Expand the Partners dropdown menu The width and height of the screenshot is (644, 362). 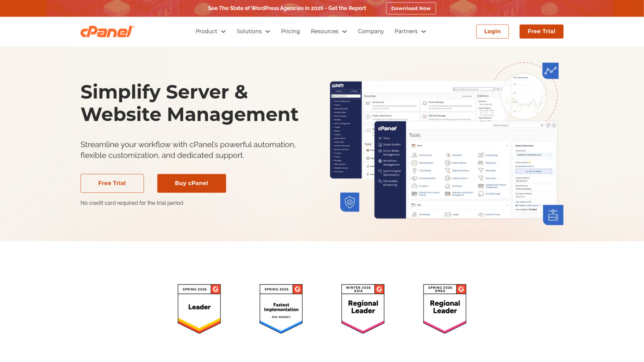pos(410,31)
